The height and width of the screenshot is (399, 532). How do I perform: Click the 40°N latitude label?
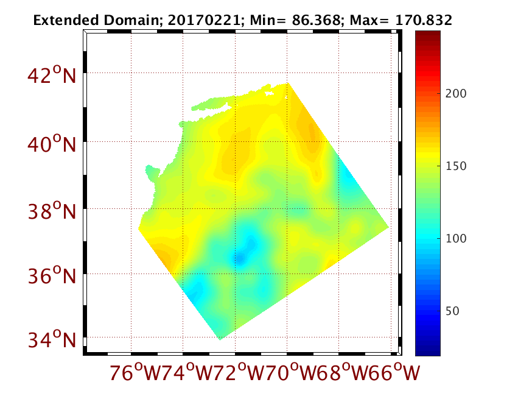tap(51, 145)
